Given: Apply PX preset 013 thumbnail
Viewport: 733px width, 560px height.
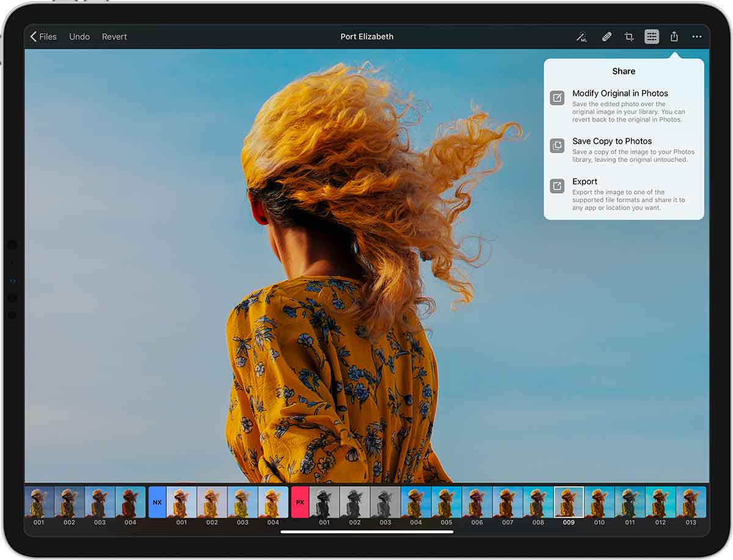Looking at the screenshot, I should 691,502.
